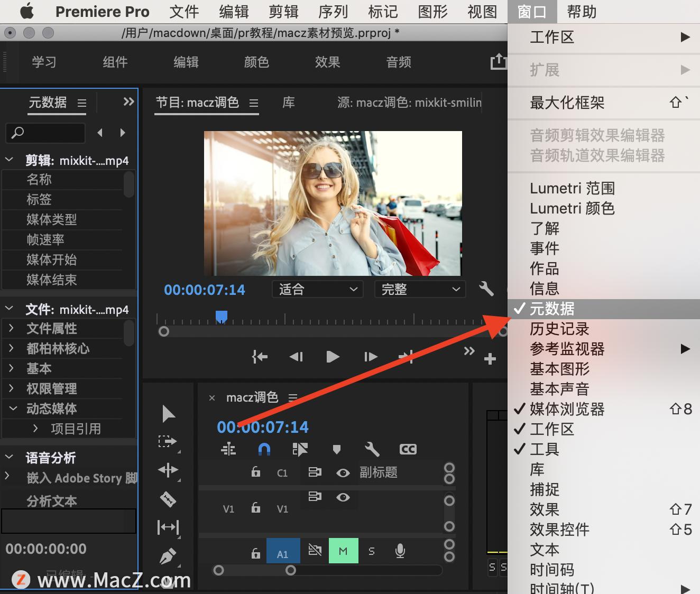Select the Track Select Forward tool
Viewport: 700px width, 594px height.
[168, 441]
